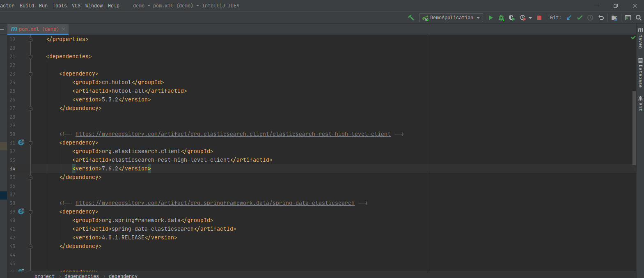
Task: Click version 5.3.2 on line 26
Action: (110, 99)
